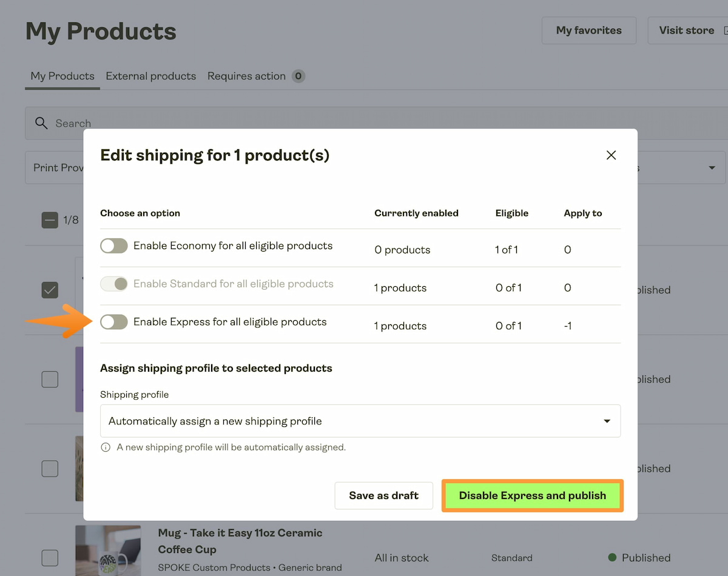Click the search magnifying glass icon

click(41, 122)
